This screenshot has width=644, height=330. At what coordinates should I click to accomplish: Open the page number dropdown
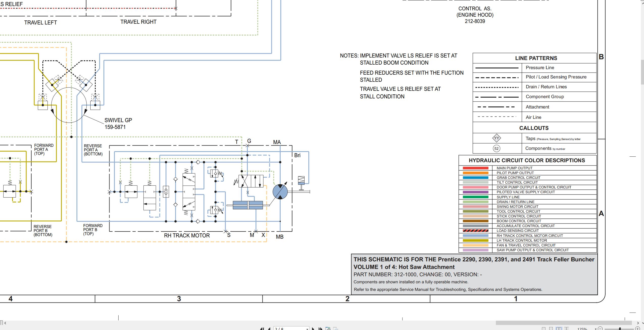click(x=307, y=329)
